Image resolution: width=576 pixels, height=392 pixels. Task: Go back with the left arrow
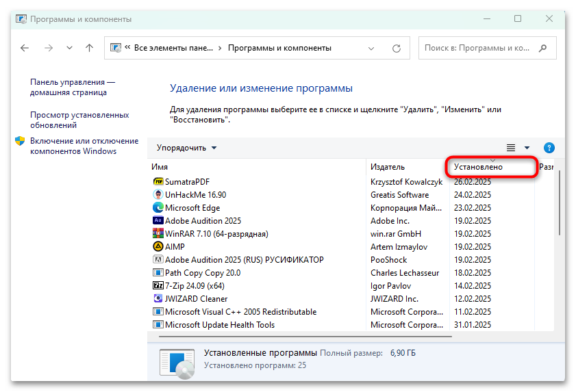tap(25, 48)
